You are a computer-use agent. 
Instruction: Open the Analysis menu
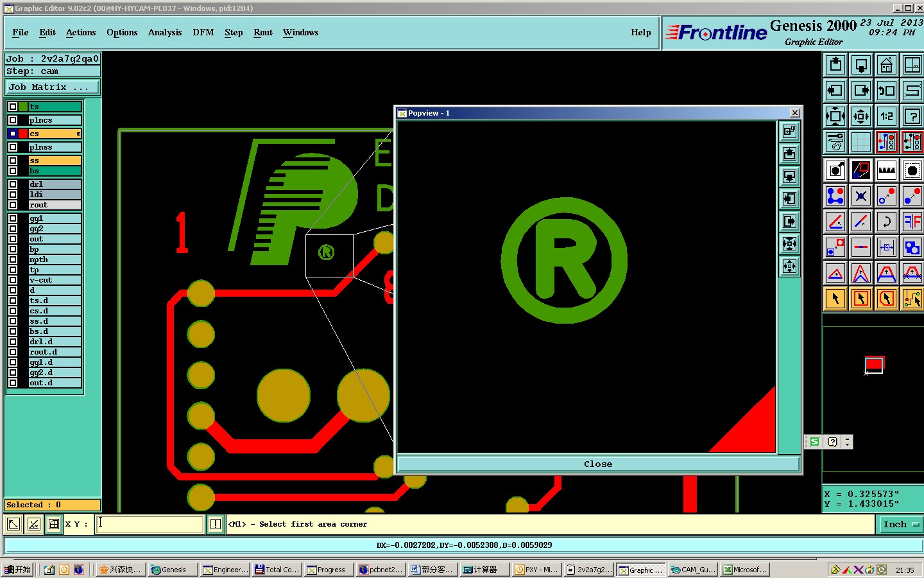(x=165, y=32)
